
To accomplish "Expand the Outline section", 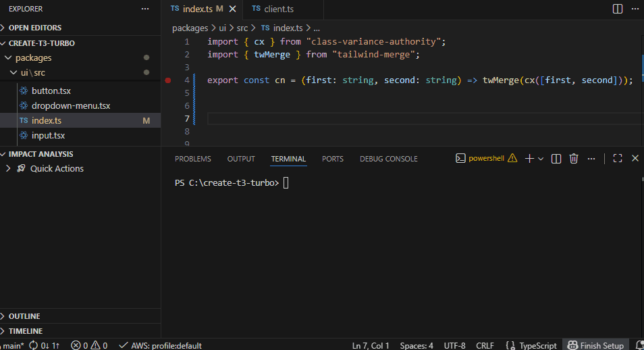I will [x=20, y=316].
